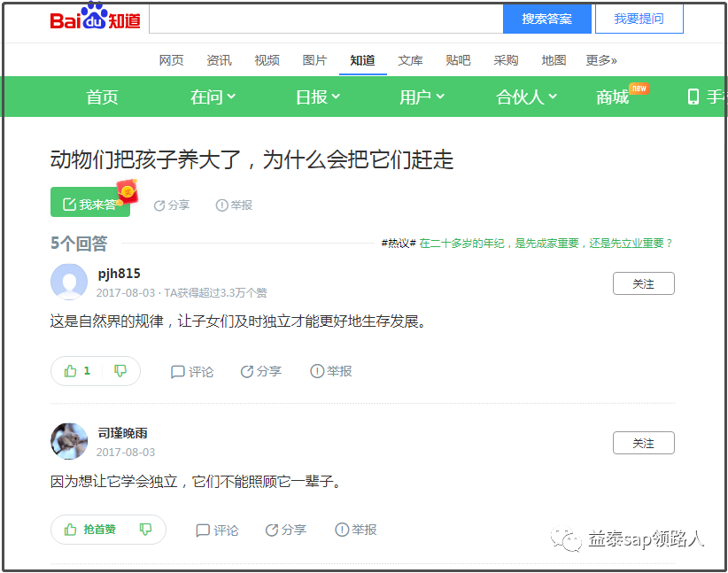Click the 5个回答 heading

(x=79, y=244)
